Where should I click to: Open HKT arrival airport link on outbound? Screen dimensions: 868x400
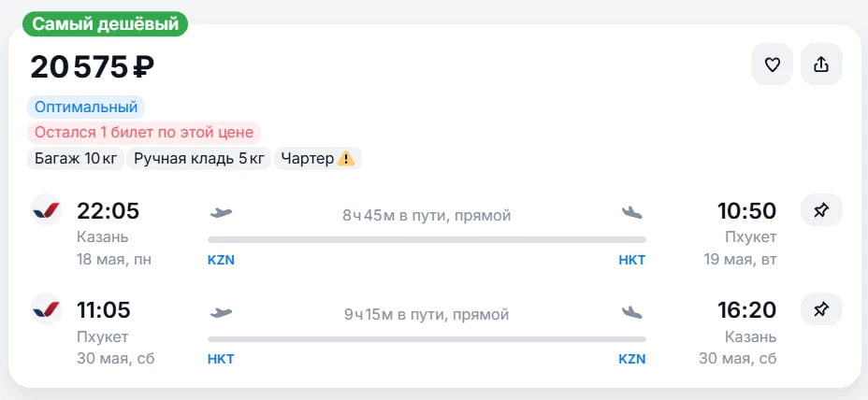pos(632,260)
